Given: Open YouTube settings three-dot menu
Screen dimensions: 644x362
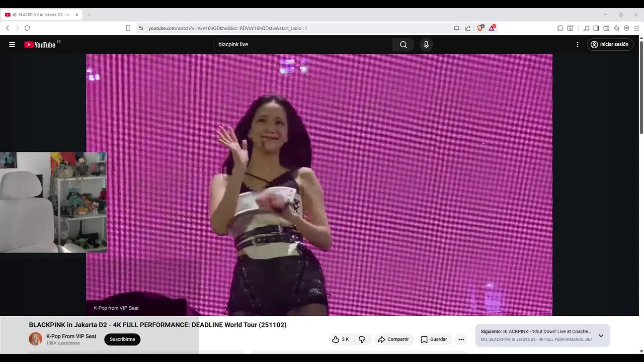Looking at the screenshot, I should point(578,44).
